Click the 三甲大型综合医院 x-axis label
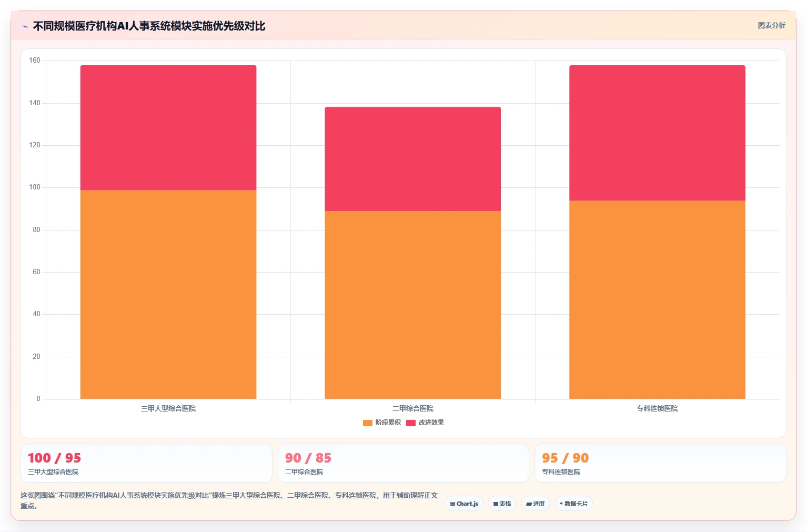 click(168, 408)
